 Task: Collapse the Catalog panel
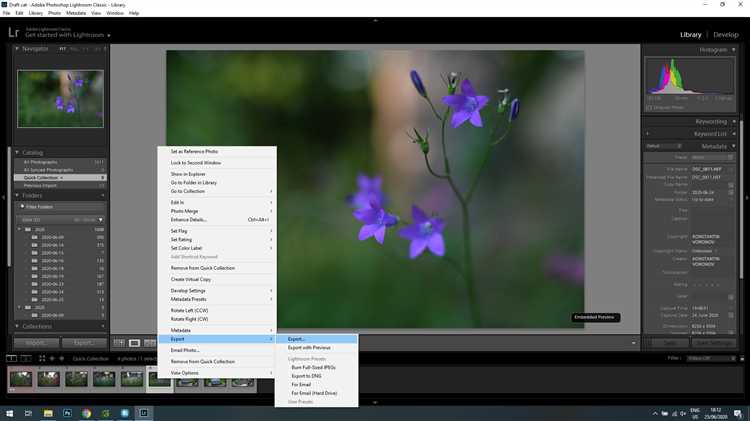pos(17,153)
